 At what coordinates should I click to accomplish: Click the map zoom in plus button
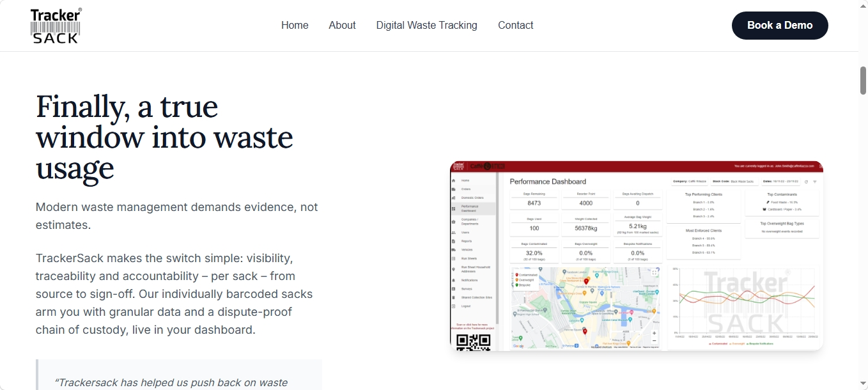pyautogui.click(x=654, y=333)
